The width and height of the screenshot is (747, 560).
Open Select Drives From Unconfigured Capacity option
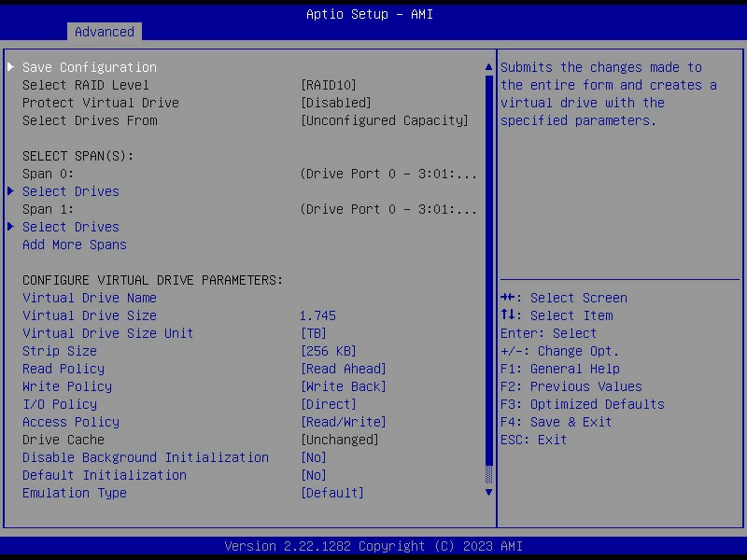[385, 120]
